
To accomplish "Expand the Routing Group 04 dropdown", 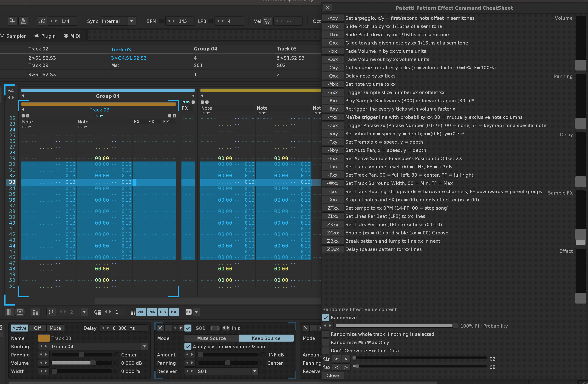I will click(144, 346).
